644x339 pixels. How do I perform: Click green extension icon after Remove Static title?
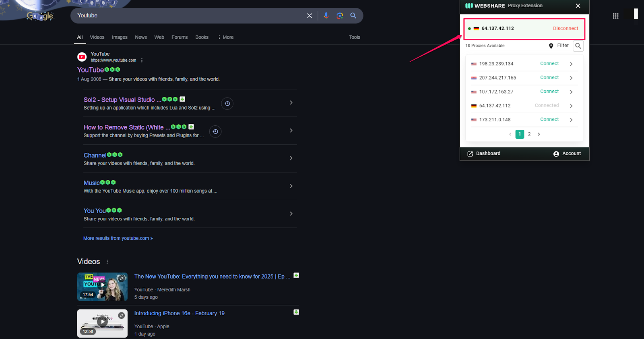(191, 127)
